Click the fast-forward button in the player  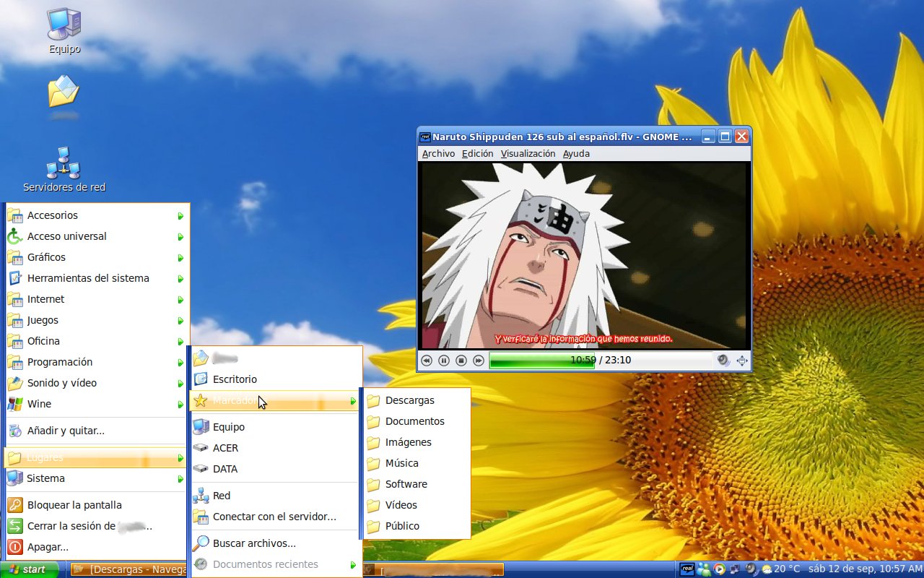point(479,361)
